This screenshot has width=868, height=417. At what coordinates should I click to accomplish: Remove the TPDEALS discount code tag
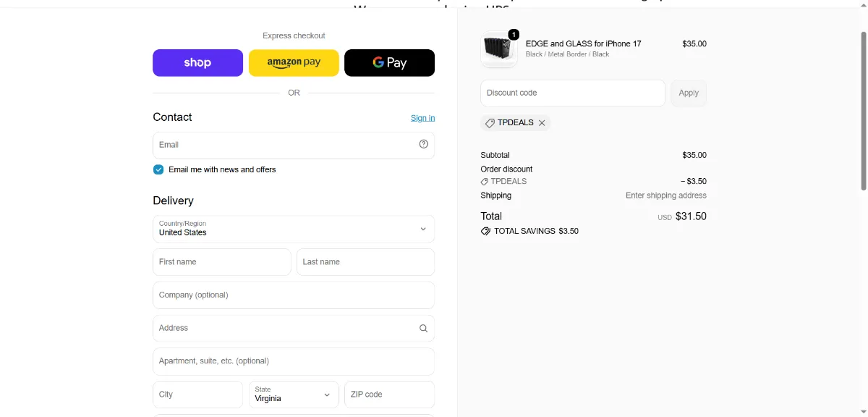tap(542, 123)
